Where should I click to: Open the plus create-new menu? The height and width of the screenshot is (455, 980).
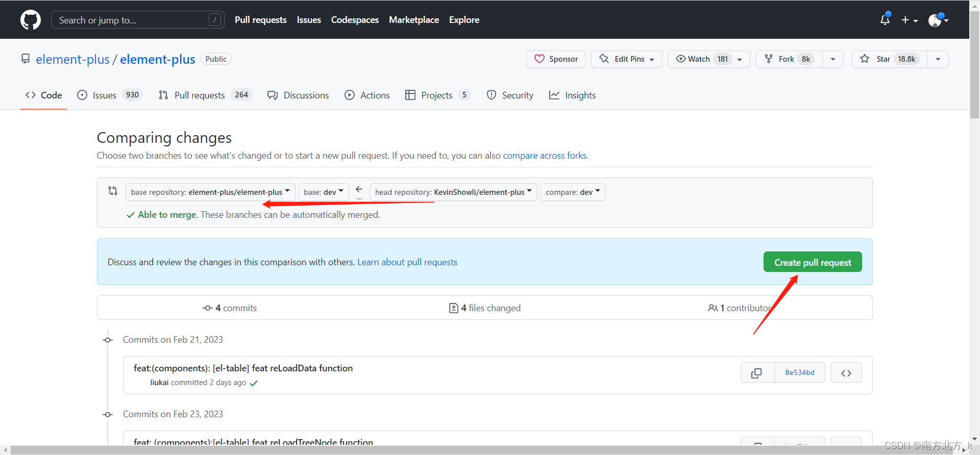910,20
